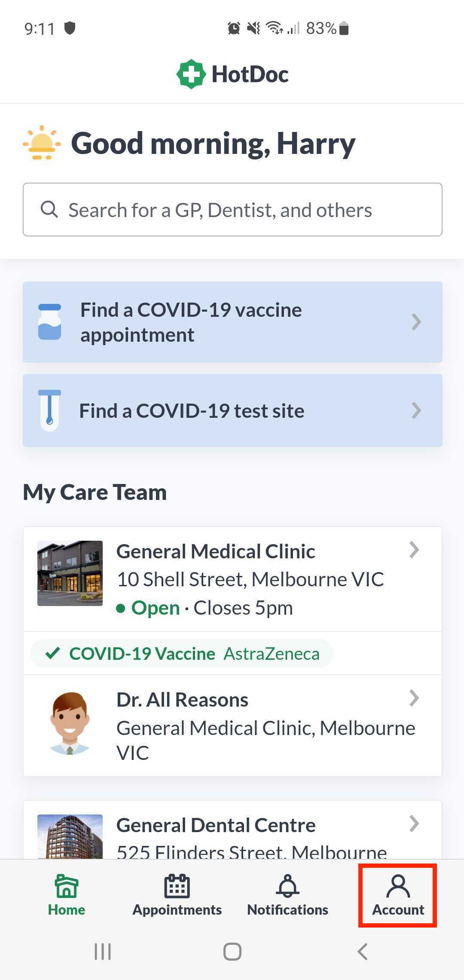Open Appointments calendar icon
The height and width of the screenshot is (980, 464).
tap(177, 886)
